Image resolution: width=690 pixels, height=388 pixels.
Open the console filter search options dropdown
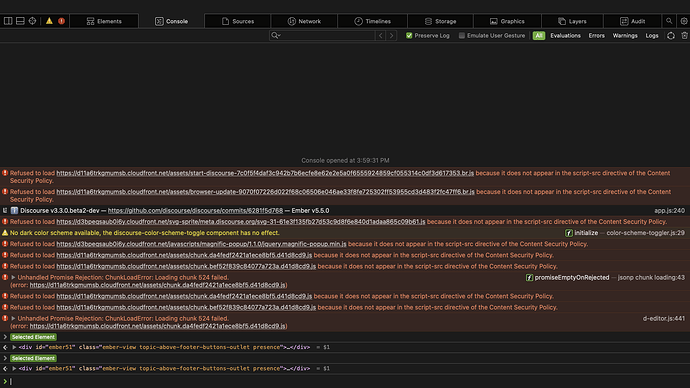276,36
